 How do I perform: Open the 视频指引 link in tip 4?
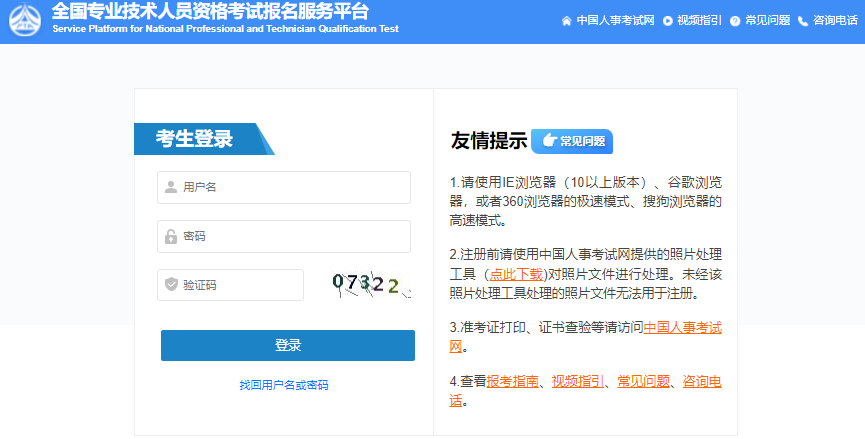click(x=578, y=381)
